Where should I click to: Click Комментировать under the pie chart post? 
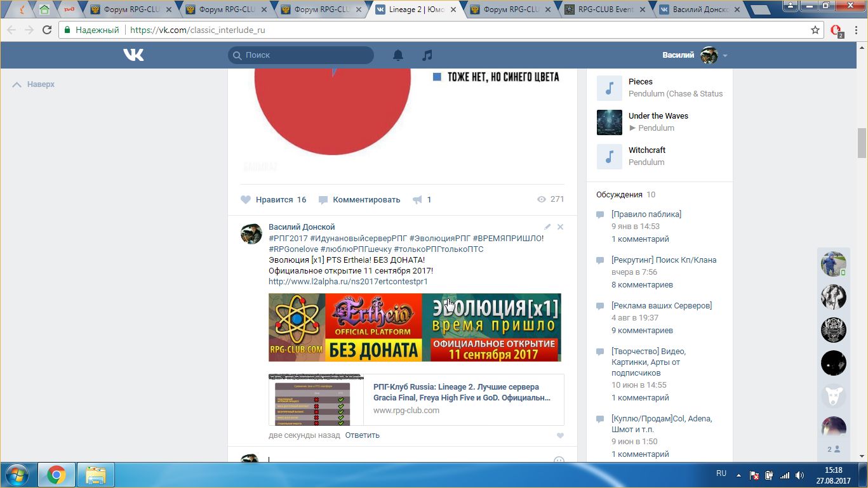click(x=359, y=199)
